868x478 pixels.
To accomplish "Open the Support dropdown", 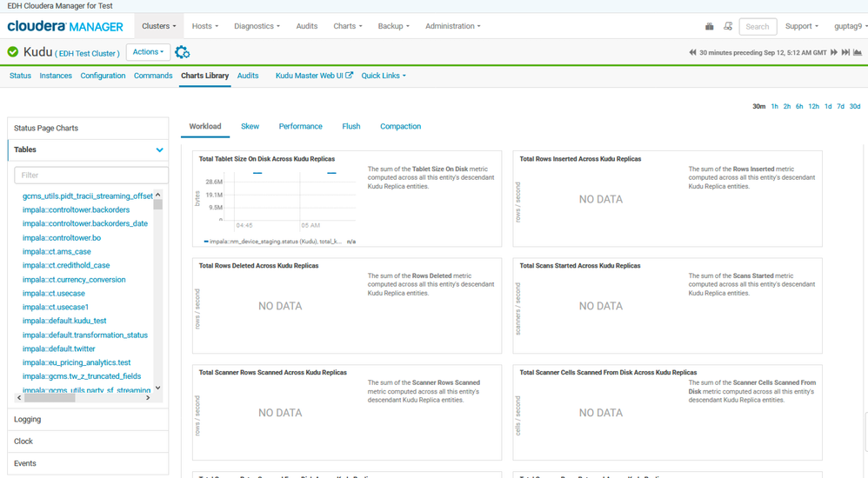I will pos(802,26).
